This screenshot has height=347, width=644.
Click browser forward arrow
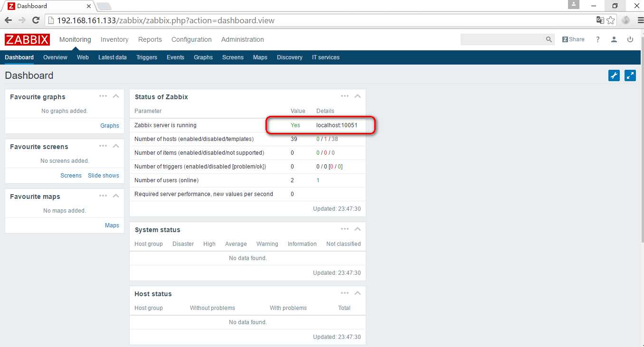(x=22, y=20)
